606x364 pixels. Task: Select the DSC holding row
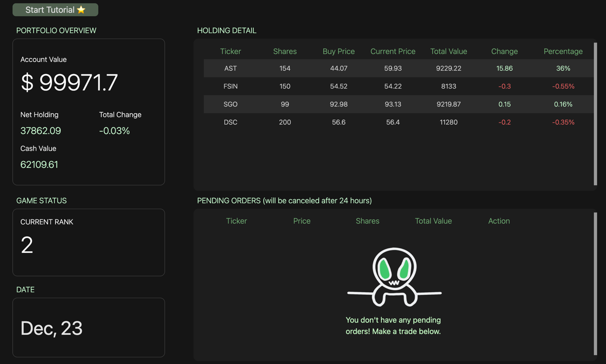point(363,122)
